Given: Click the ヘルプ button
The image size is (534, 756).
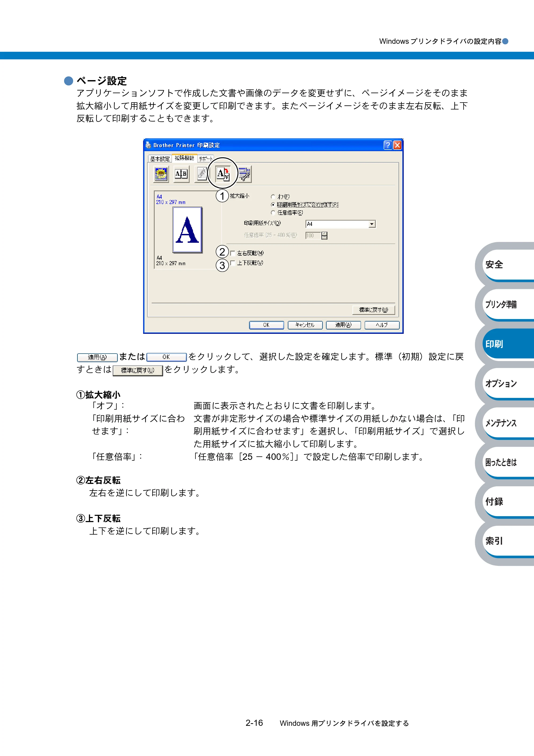Looking at the screenshot, I should (382, 325).
